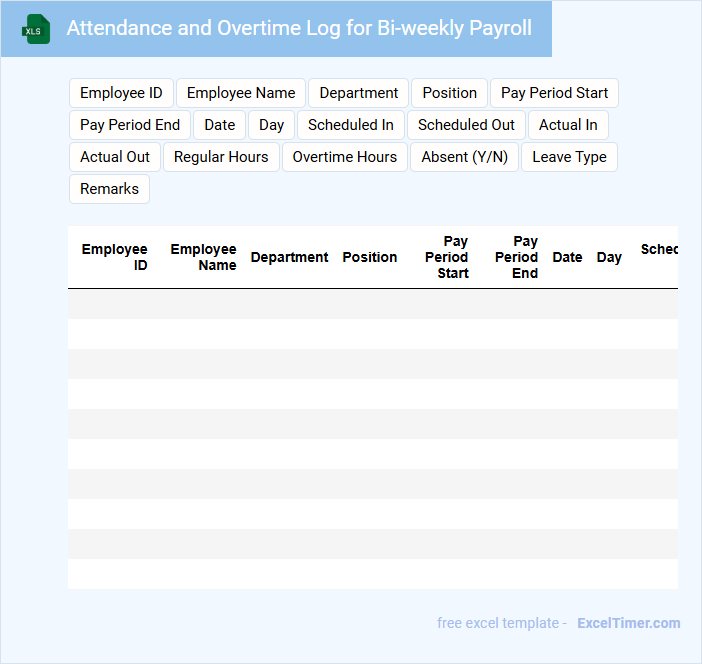Select the Pay Period End tag

click(x=130, y=125)
